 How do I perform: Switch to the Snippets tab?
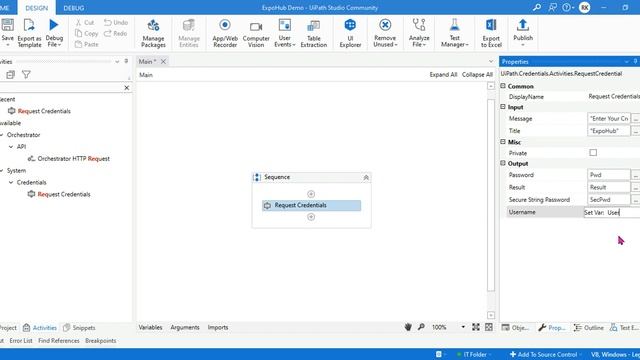tap(79, 327)
